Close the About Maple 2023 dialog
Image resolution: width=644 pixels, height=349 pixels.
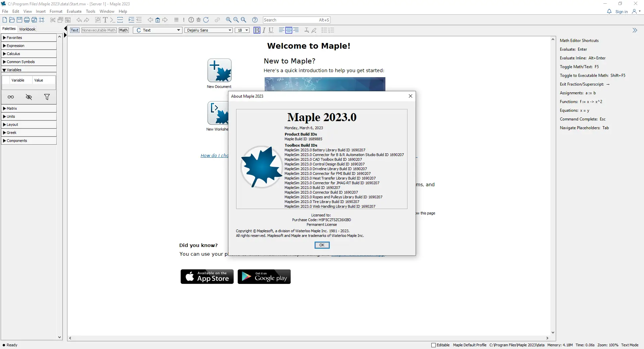pyautogui.click(x=410, y=96)
